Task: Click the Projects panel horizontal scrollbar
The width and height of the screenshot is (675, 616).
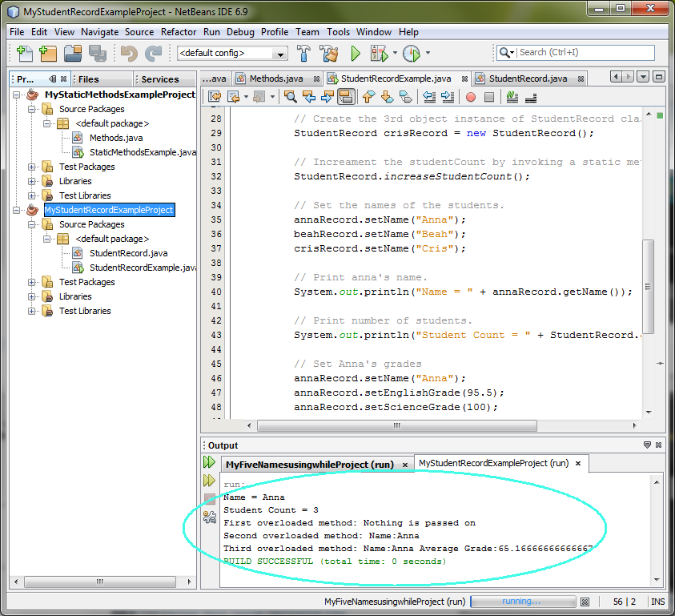Action: (x=100, y=582)
